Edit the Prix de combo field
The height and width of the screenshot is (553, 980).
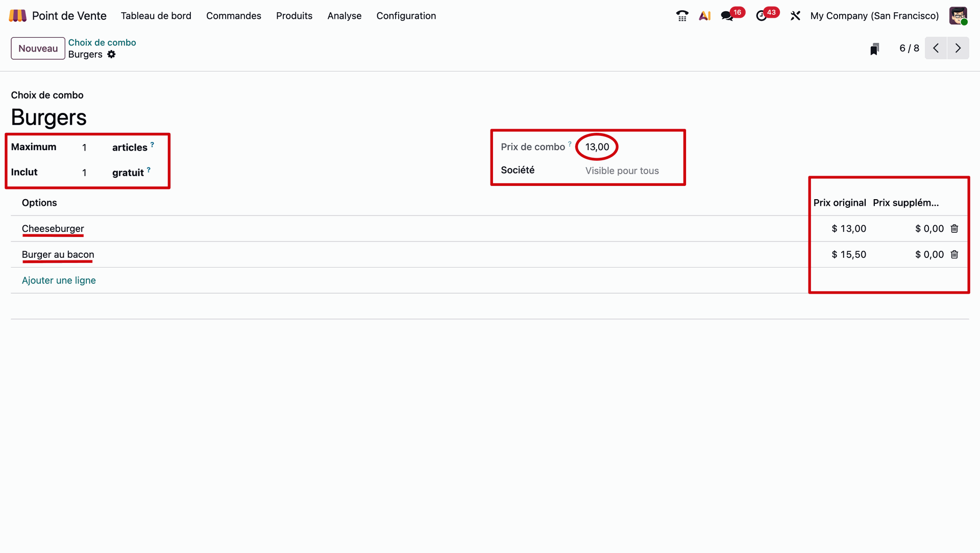click(597, 147)
